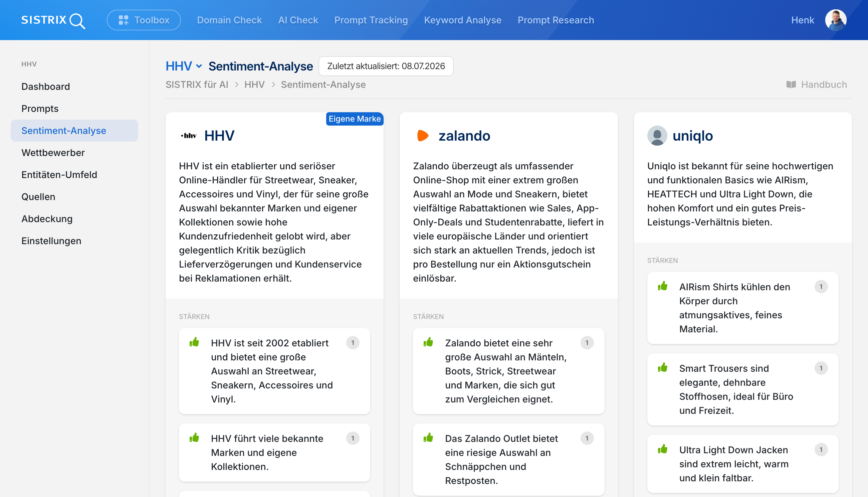The image size is (868, 497).
Task: Click the Handbuch book icon
Action: coord(791,85)
